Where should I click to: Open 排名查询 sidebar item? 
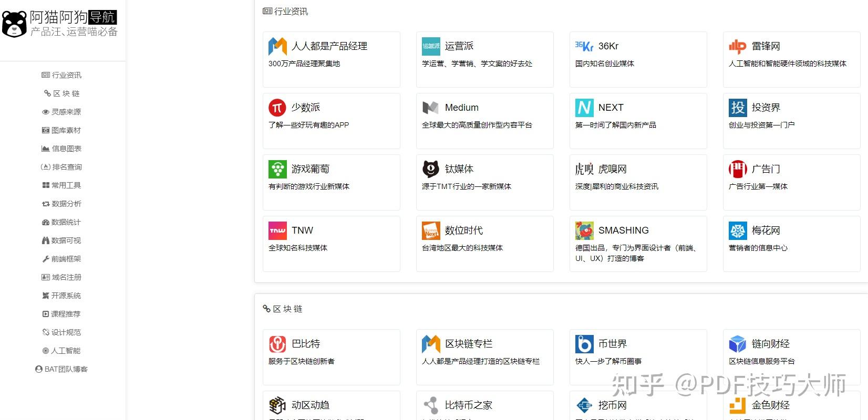point(61,167)
